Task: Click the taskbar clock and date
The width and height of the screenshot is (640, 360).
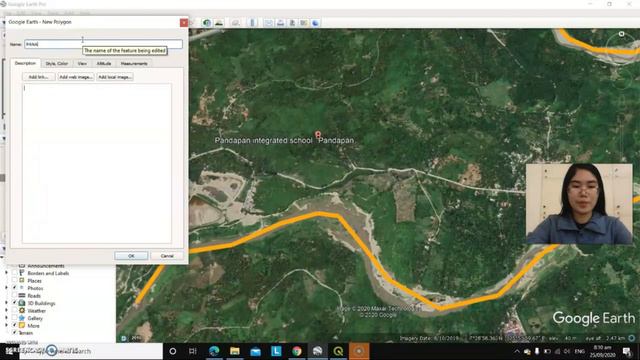Action: pyautogui.click(x=602, y=351)
